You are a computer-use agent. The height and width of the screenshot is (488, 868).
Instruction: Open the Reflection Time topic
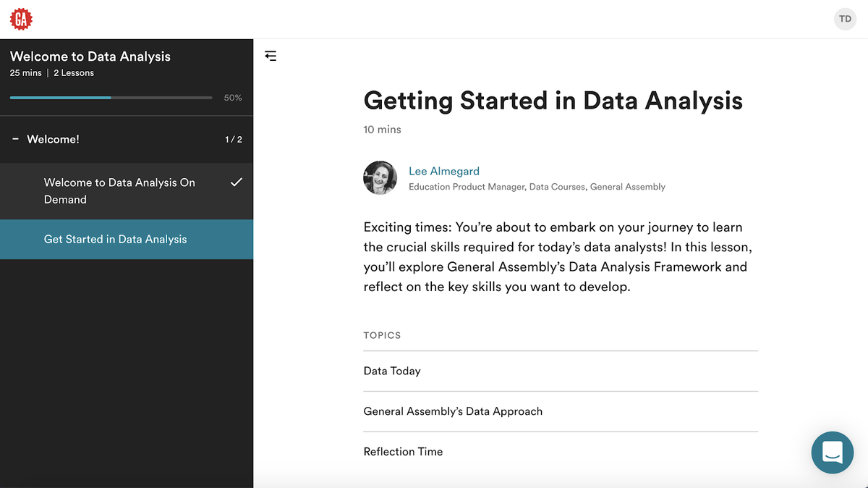(x=561, y=451)
